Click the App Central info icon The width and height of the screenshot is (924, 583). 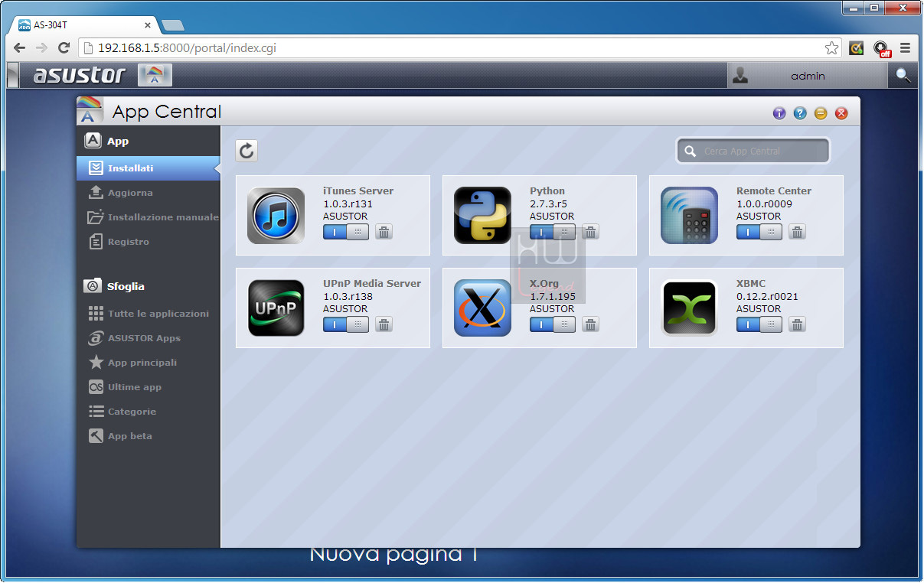[x=779, y=113]
